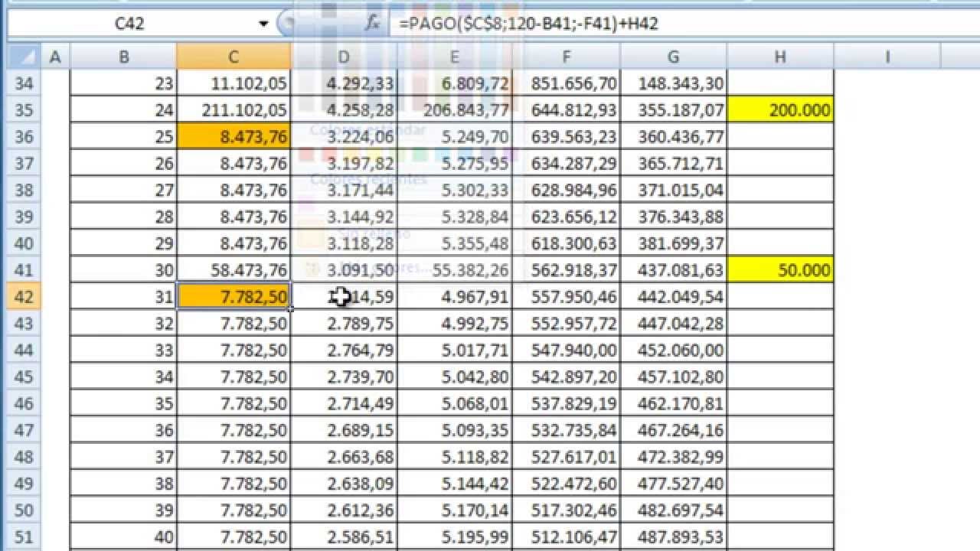This screenshot has height=551, width=980.
Task: Select row 42 header
Action: [x=24, y=297]
